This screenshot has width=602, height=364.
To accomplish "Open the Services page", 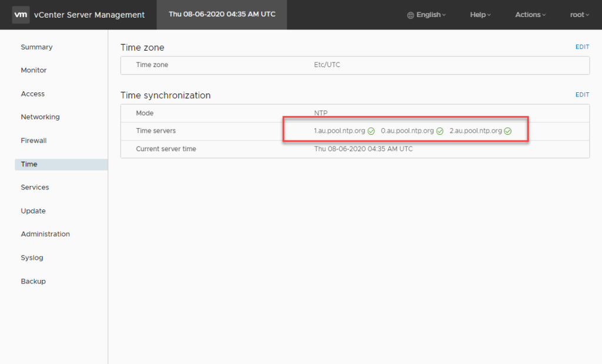I will pyautogui.click(x=35, y=188).
